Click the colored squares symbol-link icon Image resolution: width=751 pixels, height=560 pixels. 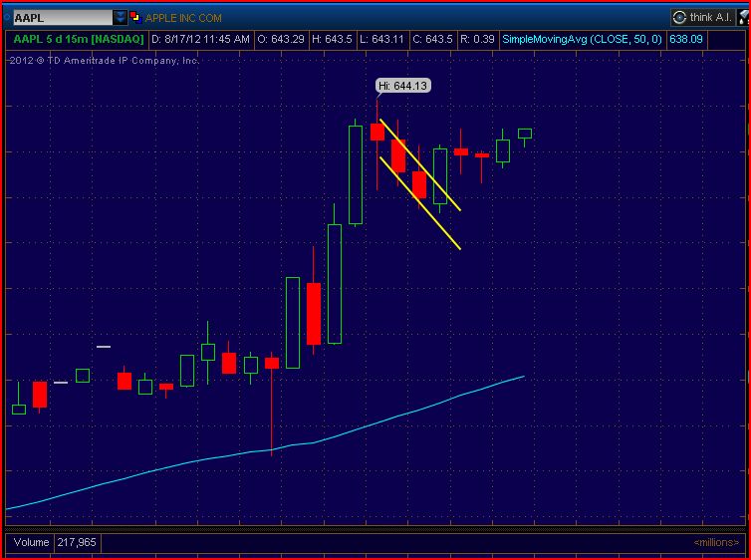coord(135,18)
